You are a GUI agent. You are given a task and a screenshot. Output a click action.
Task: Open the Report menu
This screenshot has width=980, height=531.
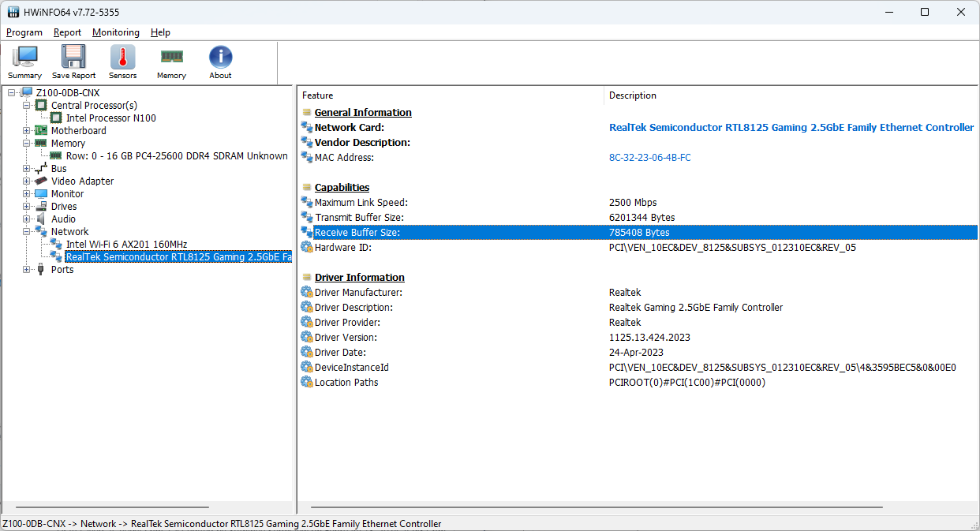pyautogui.click(x=68, y=32)
